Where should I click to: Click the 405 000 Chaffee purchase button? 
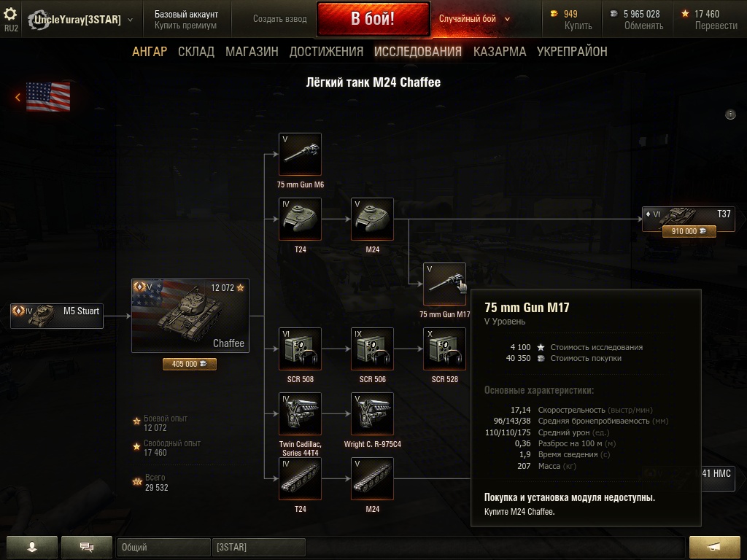(x=190, y=364)
